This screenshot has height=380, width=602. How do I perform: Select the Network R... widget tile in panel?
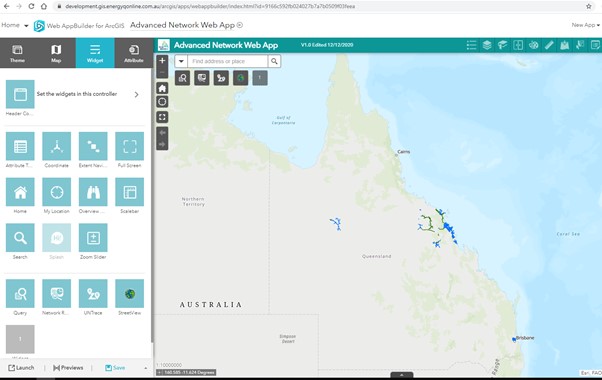(56, 294)
